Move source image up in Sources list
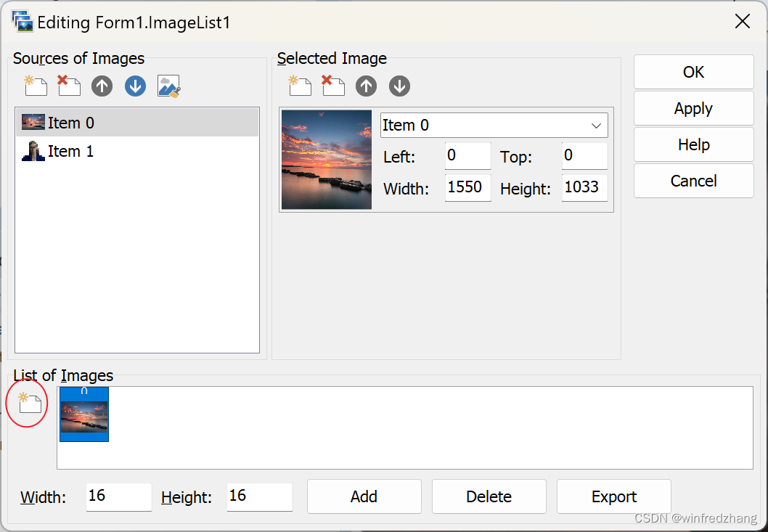This screenshot has height=532, width=768. coord(102,86)
